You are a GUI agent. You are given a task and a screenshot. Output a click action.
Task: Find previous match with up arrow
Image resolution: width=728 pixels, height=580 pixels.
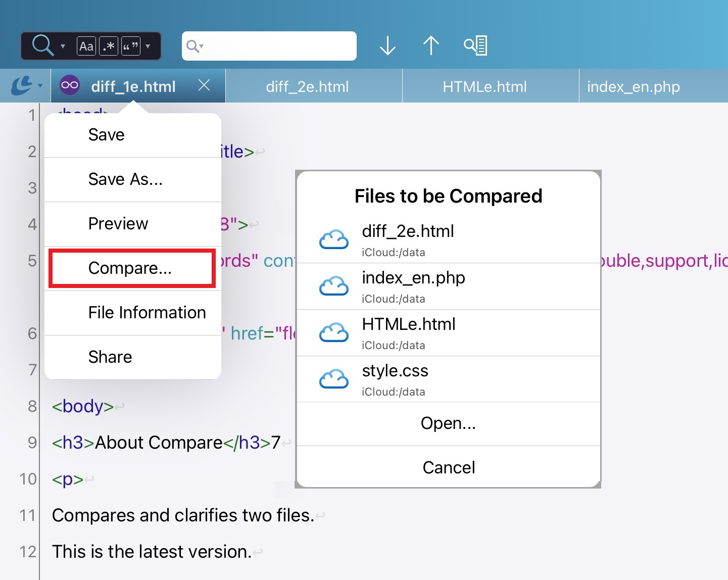(431, 45)
